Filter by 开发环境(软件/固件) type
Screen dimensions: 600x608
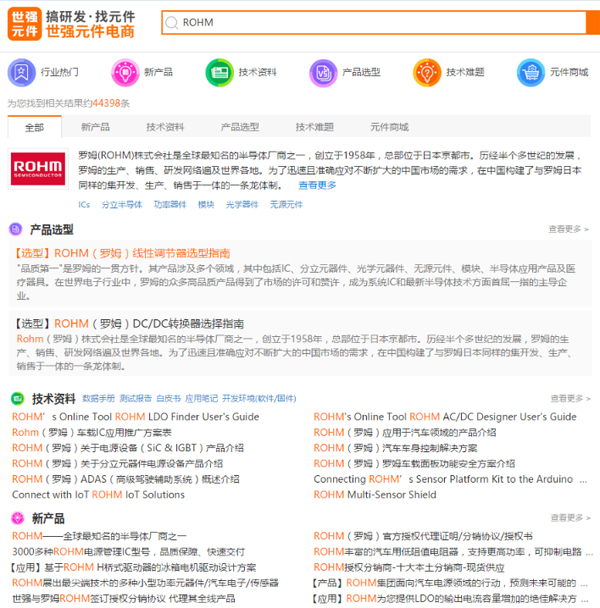click(x=259, y=398)
